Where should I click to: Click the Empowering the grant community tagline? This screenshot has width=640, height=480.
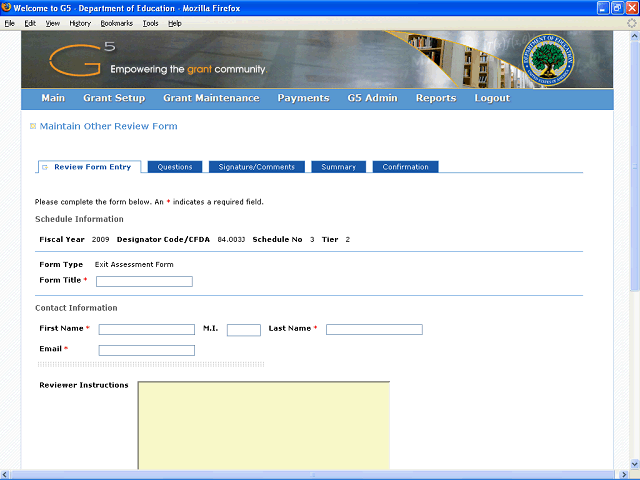pyautogui.click(x=189, y=69)
